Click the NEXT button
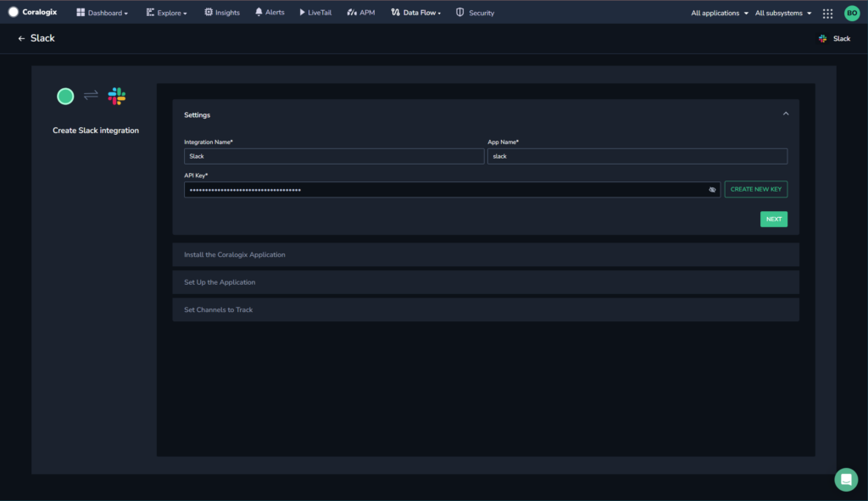Screen dimensions: 868x501 (x=774, y=220)
